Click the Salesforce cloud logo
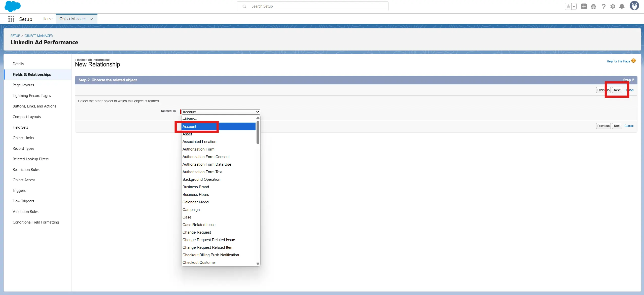 12,6
